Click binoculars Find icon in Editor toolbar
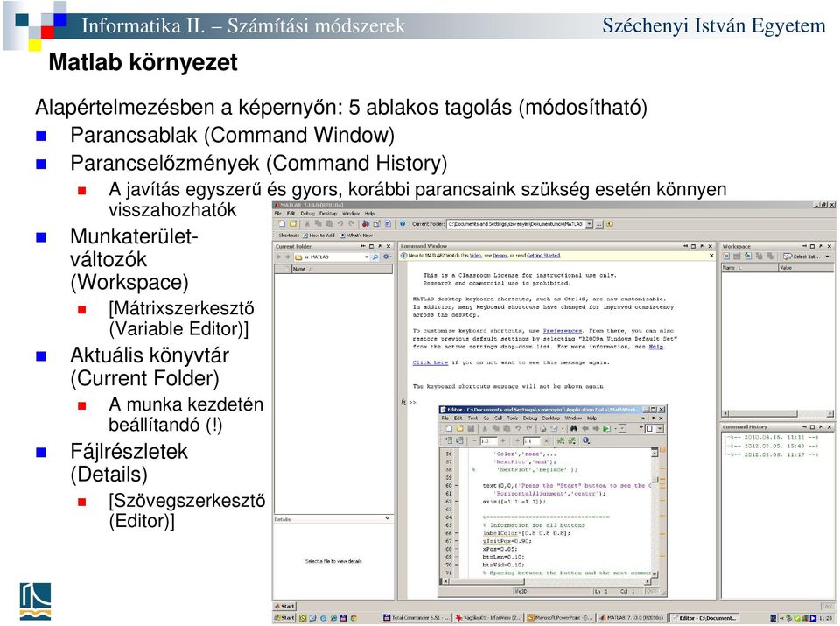Viewport: 840px width, 626px height. [x=574, y=428]
